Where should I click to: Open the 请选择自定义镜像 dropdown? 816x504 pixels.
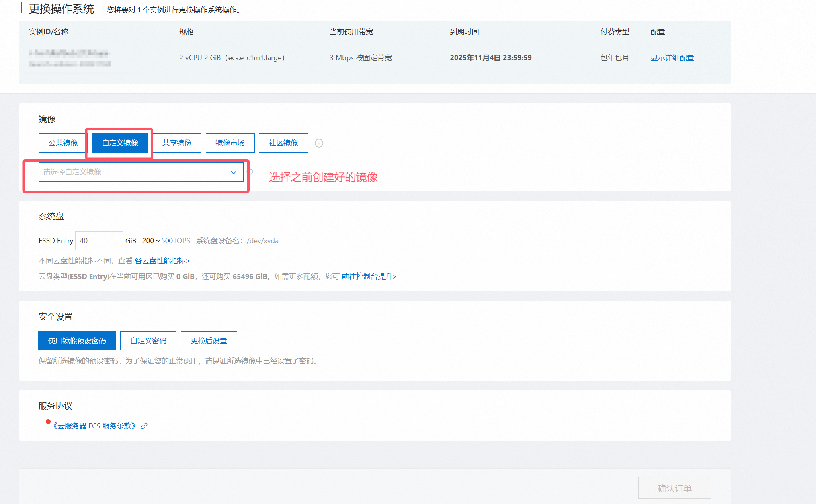pyautogui.click(x=141, y=172)
